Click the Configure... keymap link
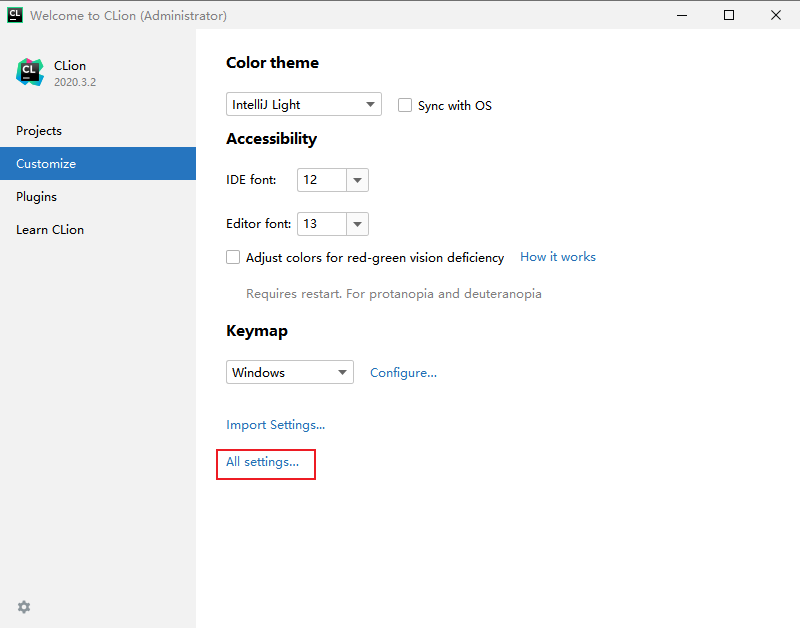Image resolution: width=800 pixels, height=628 pixels. tap(403, 373)
